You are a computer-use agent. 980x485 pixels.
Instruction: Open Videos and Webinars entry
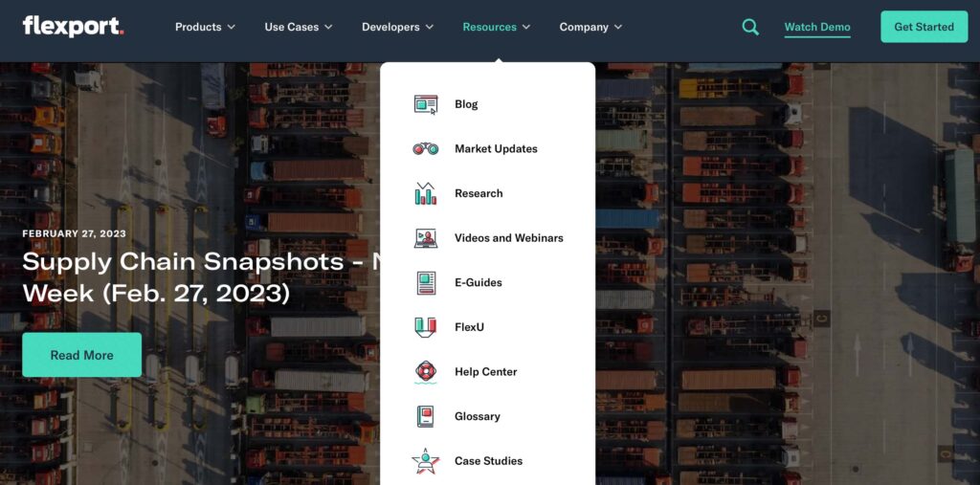(509, 238)
